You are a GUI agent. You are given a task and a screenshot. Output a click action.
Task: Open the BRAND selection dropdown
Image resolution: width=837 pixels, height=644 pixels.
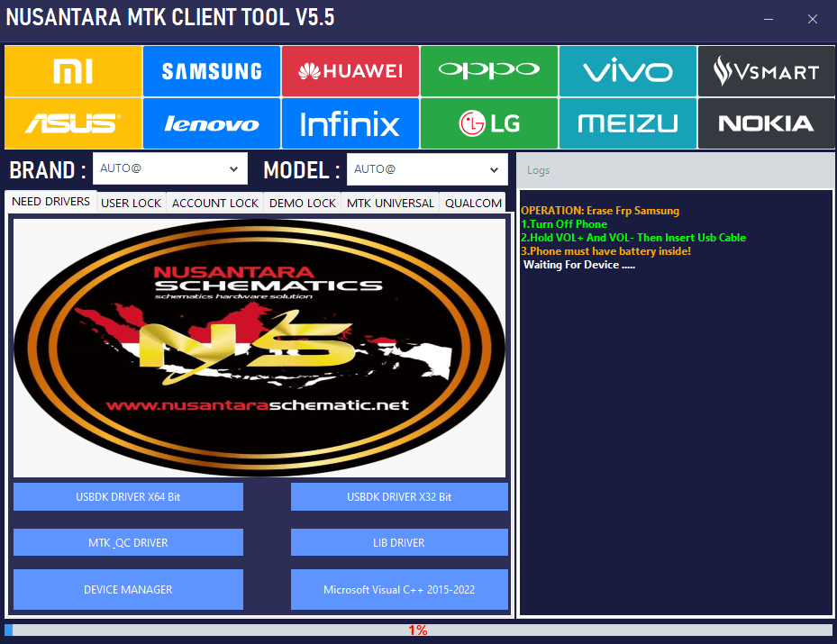169,168
